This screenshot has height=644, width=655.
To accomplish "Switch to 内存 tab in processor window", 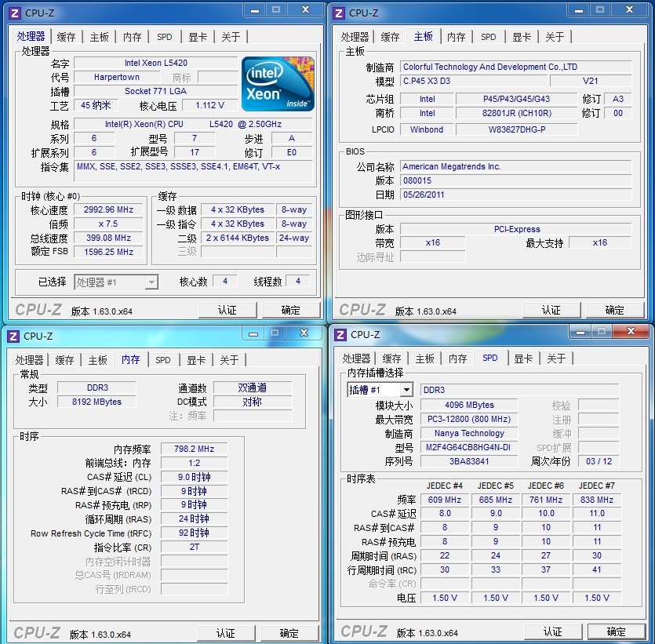I will click(132, 37).
